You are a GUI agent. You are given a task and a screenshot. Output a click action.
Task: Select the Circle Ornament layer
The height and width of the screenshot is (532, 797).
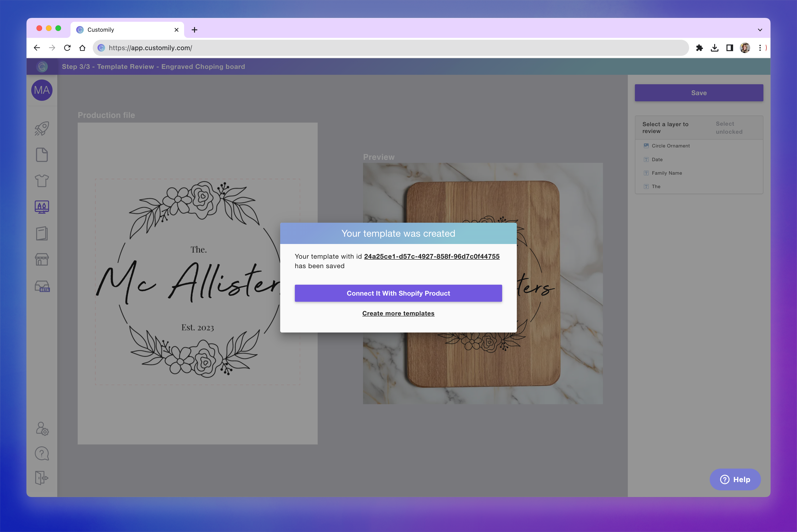pos(670,146)
